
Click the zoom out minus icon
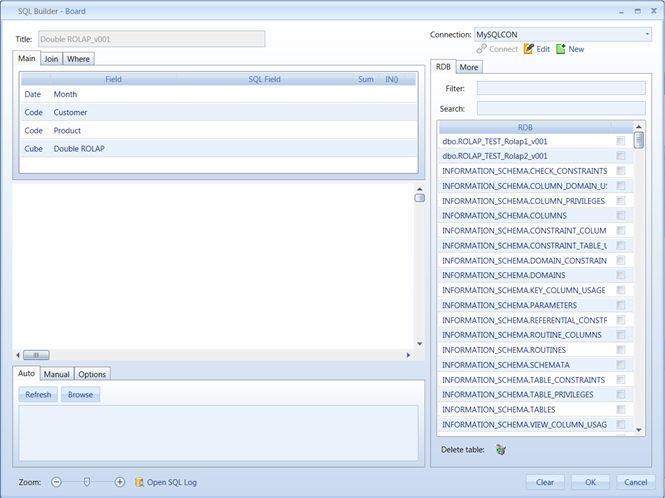click(x=57, y=482)
